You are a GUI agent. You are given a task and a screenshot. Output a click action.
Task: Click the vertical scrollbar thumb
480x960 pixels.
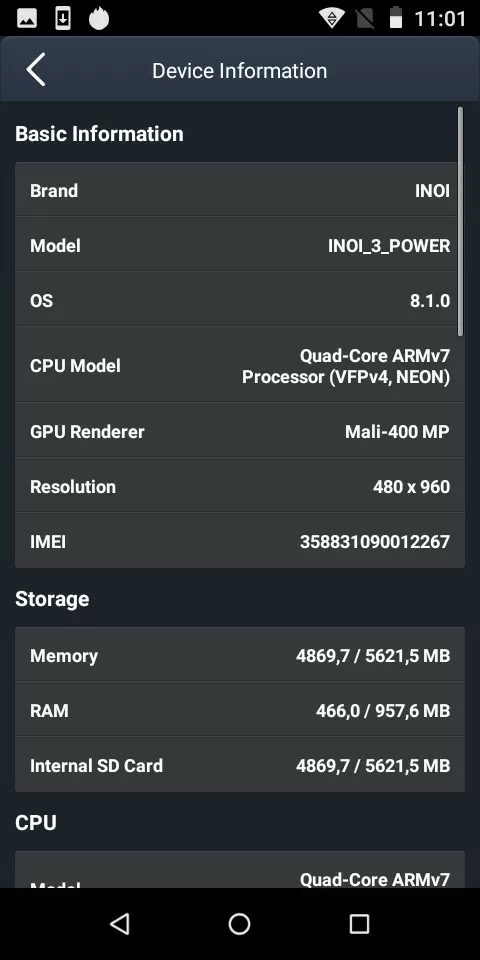tap(460, 221)
